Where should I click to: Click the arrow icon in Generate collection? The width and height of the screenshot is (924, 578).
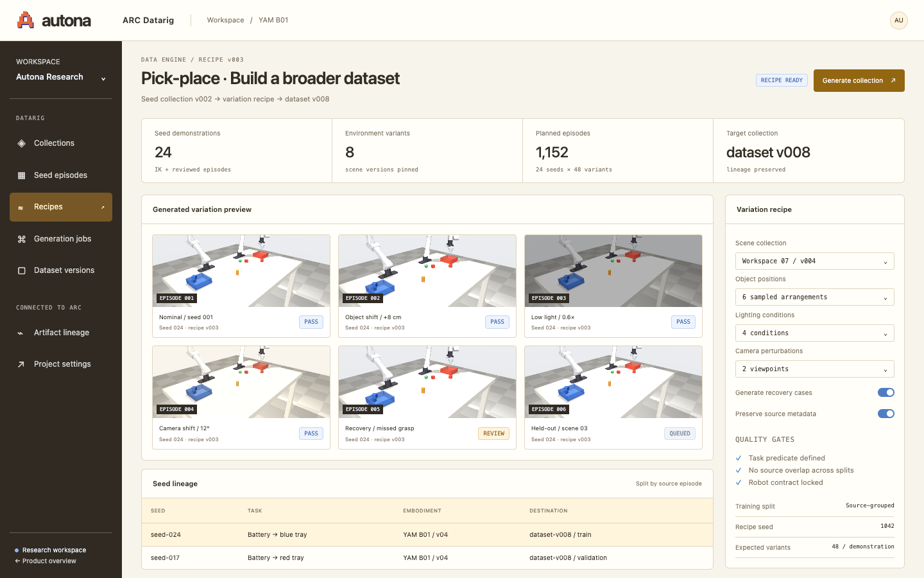coord(893,80)
